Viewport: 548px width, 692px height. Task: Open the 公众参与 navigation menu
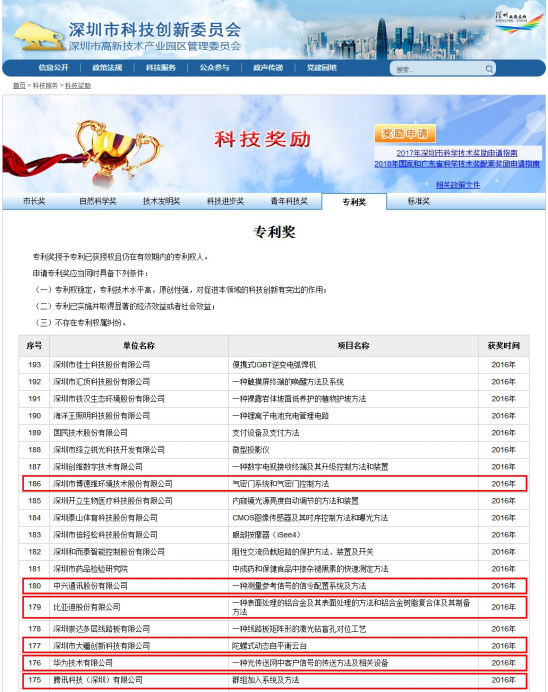click(214, 68)
